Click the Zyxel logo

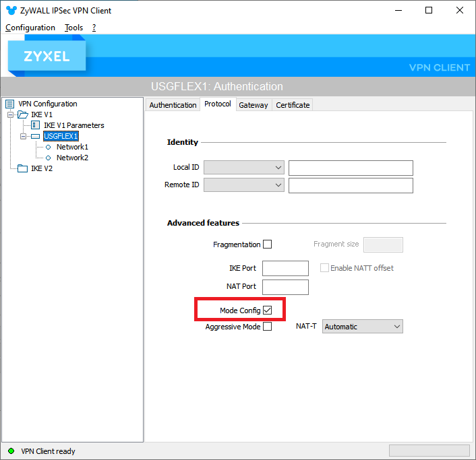pos(47,57)
